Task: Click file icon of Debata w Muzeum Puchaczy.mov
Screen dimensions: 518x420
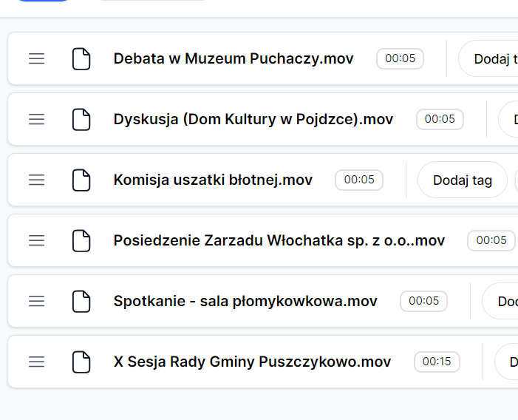Action: point(81,59)
